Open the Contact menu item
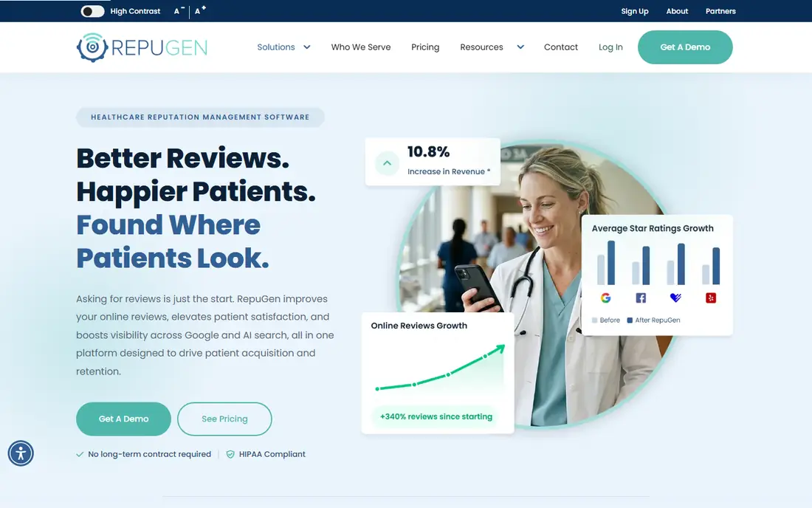The height and width of the screenshot is (508, 812). pyautogui.click(x=561, y=47)
